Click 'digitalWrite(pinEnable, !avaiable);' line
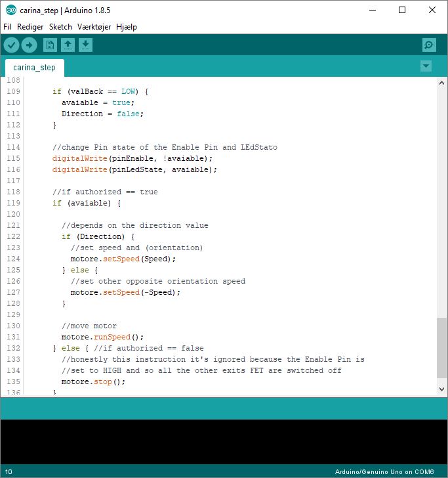Image resolution: width=448 pixels, height=478 pixels. 132,158
